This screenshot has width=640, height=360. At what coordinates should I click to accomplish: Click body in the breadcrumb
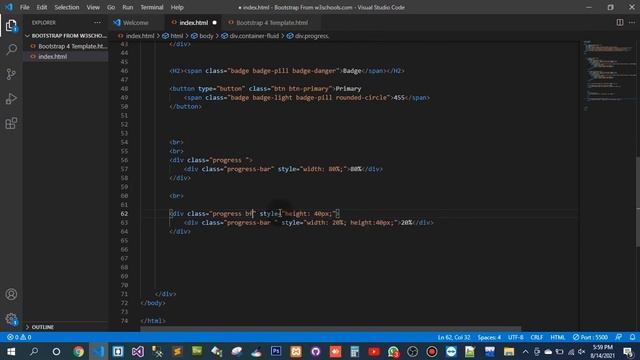tap(206, 36)
